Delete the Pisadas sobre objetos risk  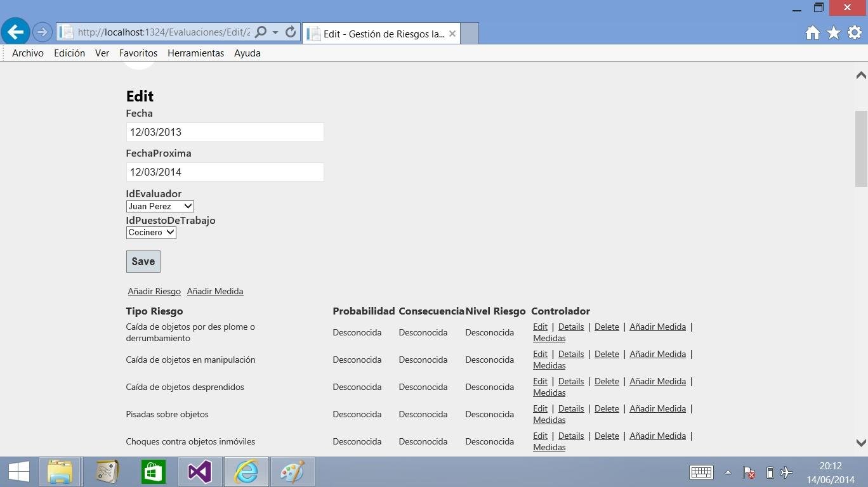(606, 408)
